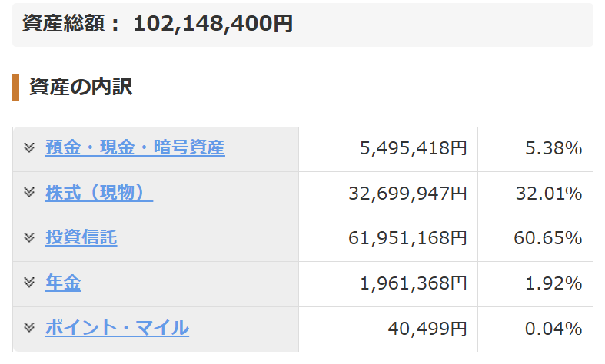The width and height of the screenshot is (605, 364).
Task: Click the 40,499円 amount cell
Action: [388, 329]
